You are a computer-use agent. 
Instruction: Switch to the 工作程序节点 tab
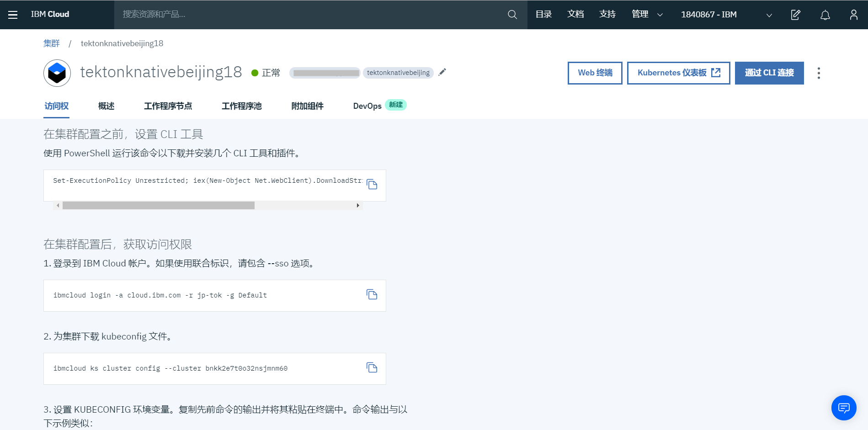tap(168, 106)
